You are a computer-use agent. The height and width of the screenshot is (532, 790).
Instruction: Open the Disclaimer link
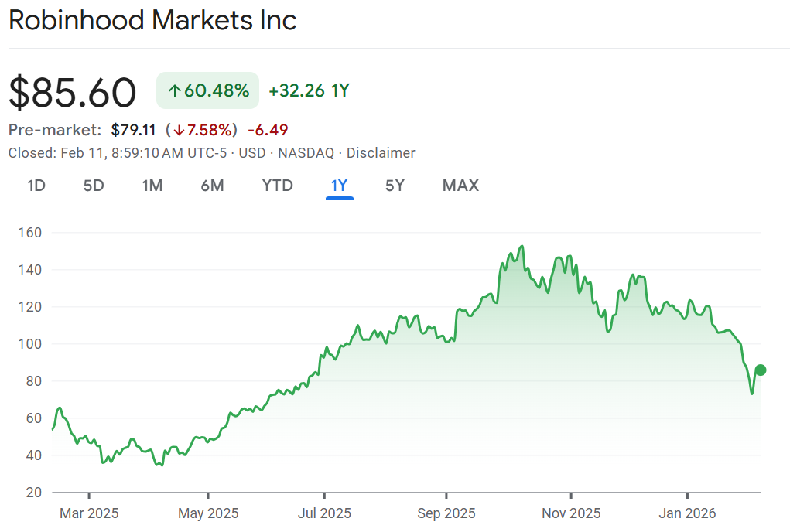[x=381, y=153]
